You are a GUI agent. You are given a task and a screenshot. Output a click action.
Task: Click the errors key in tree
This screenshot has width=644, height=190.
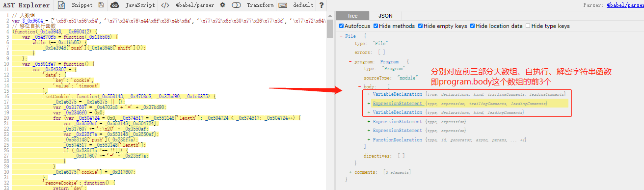(364, 52)
